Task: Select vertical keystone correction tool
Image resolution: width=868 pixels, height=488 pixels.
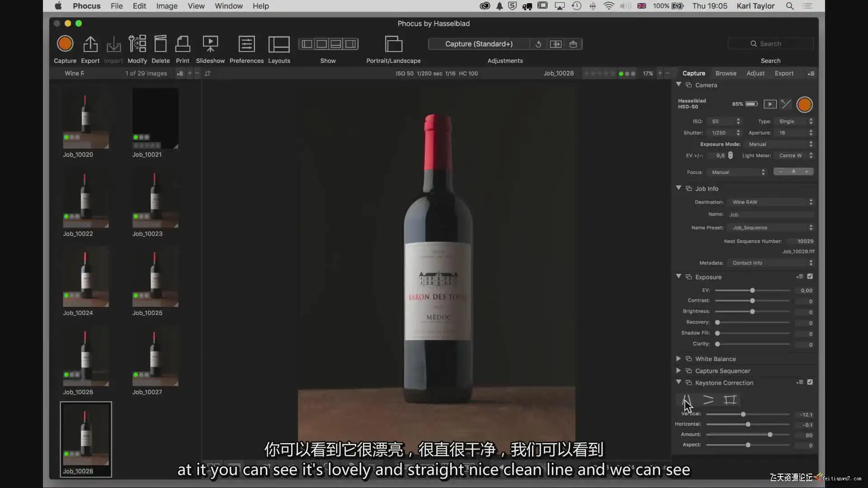Action: (x=687, y=400)
